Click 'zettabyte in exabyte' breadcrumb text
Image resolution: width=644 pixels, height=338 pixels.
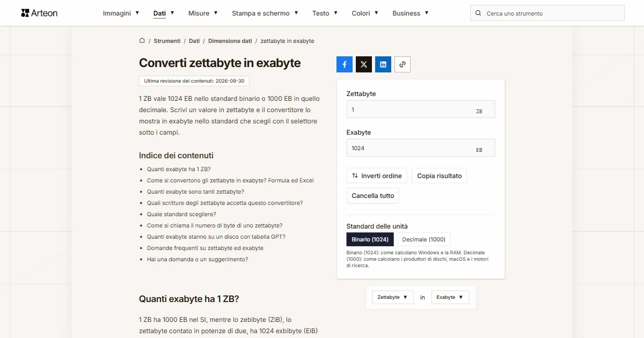coord(287,41)
